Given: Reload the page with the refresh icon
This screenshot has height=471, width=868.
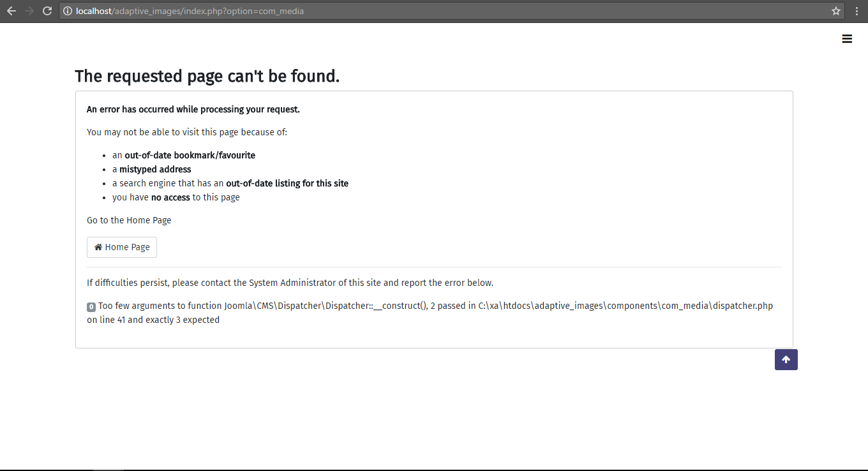Looking at the screenshot, I should point(47,11).
